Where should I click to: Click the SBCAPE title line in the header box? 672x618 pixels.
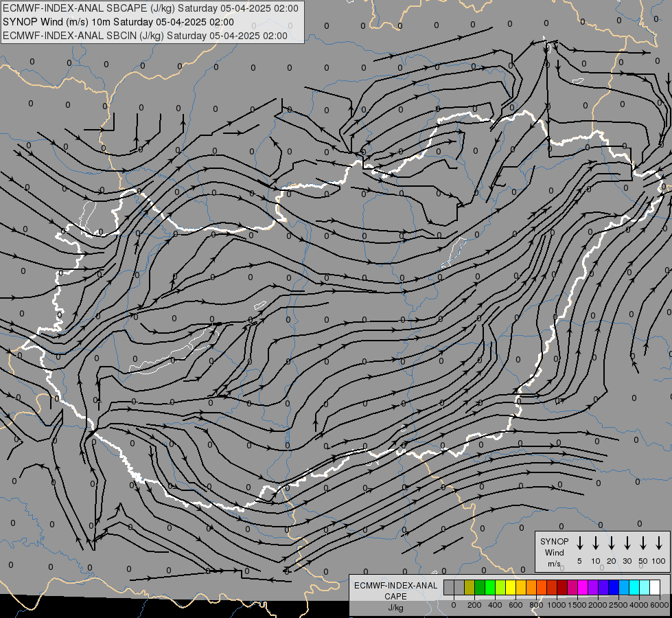(x=150, y=8)
